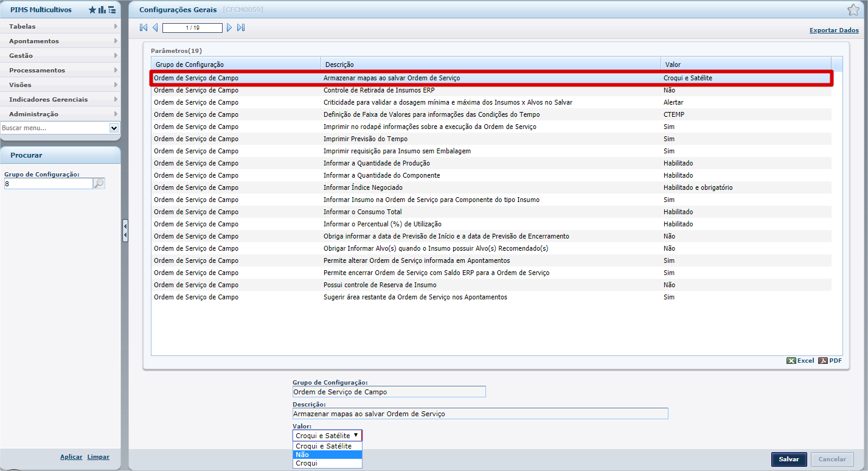This screenshot has width=868, height=471.
Task: Select row 'Imprimir no rodapé informações'
Action: point(491,127)
